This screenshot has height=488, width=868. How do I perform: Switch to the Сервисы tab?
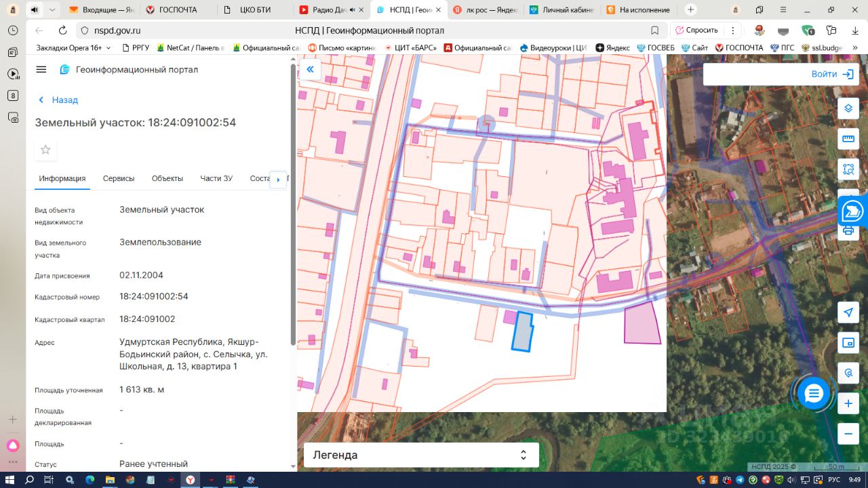(x=119, y=178)
